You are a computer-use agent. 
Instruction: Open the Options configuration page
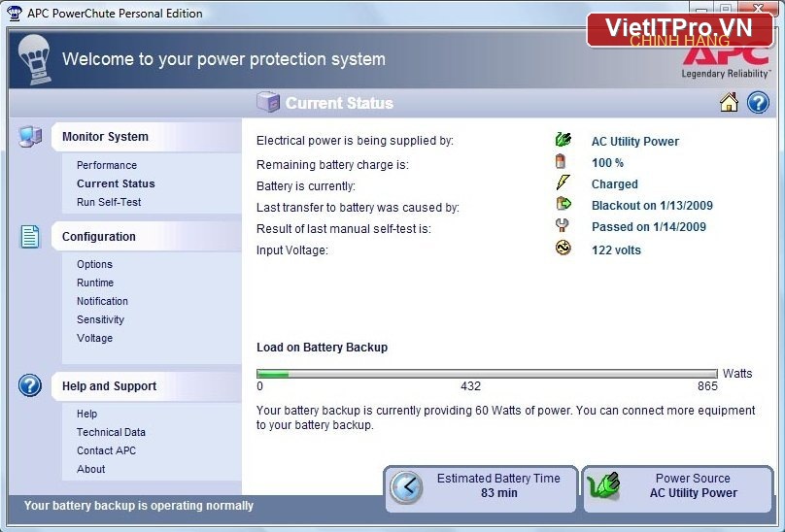(94, 264)
